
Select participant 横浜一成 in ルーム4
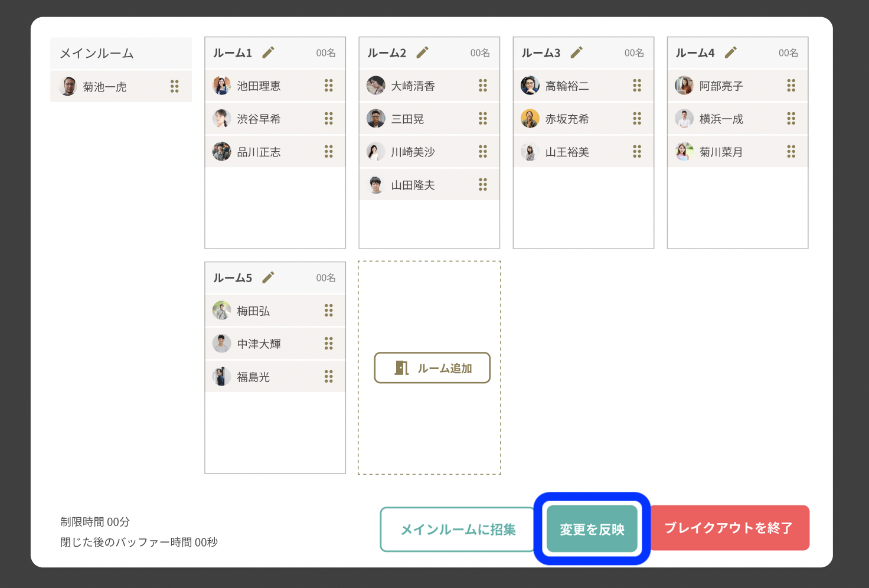pyautogui.click(x=721, y=119)
